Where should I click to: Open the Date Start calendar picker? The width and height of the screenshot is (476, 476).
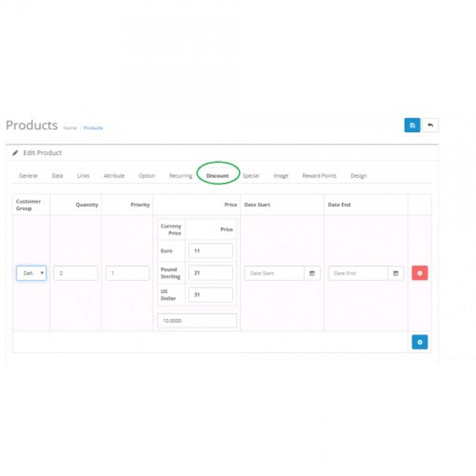click(x=312, y=273)
